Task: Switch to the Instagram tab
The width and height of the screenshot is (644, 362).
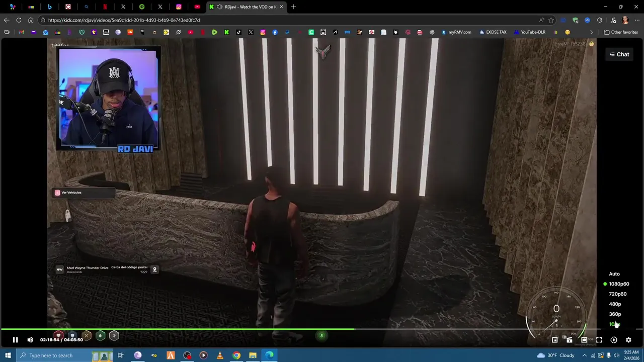Action: pos(179,7)
